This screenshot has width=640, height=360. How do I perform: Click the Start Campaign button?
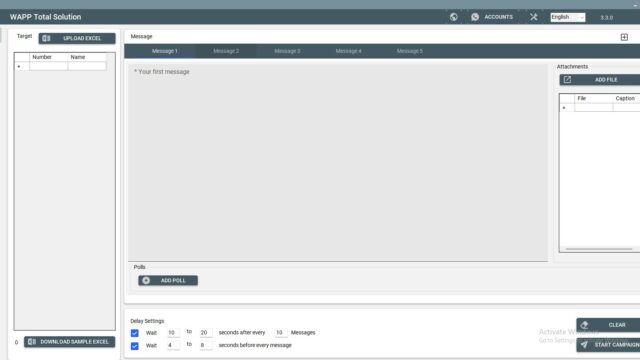608,345
